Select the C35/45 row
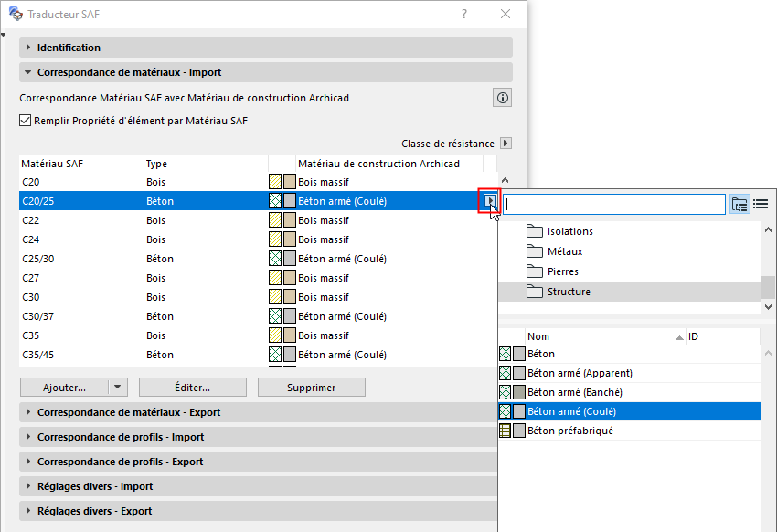Image resolution: width=777 pixels, height=532 pixels. [x=258, y=355]
